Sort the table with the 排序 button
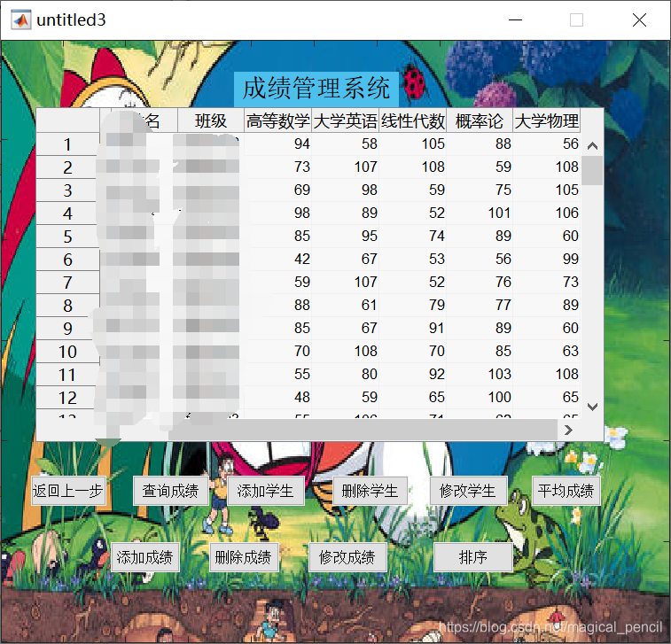This screenshot has height=644, width=671. click(472, 557)
